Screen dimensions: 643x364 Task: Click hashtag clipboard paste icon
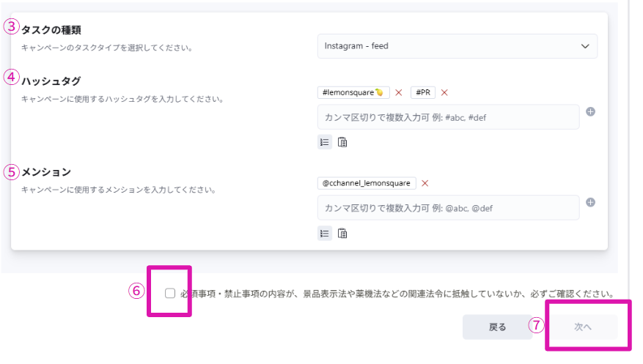click(x=342, y=142)
